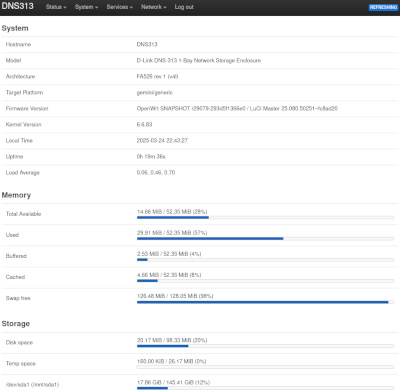Select the Load Average values
The image size is (400, 392).
[x=156, y=172]
